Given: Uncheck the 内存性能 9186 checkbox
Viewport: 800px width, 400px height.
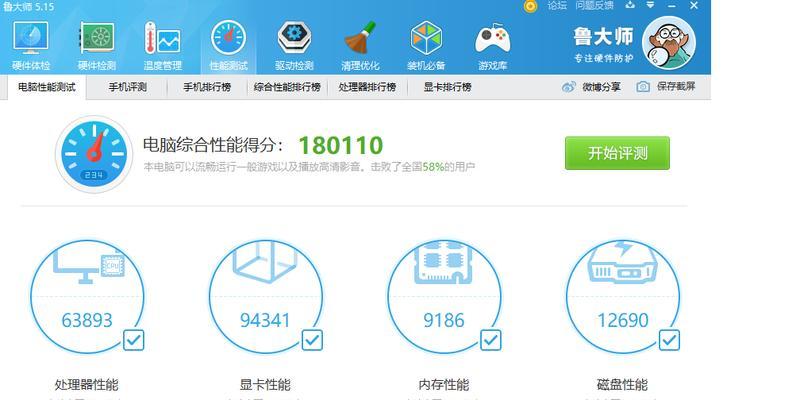Looking at the screenshot, I should (x=491, y=340).
